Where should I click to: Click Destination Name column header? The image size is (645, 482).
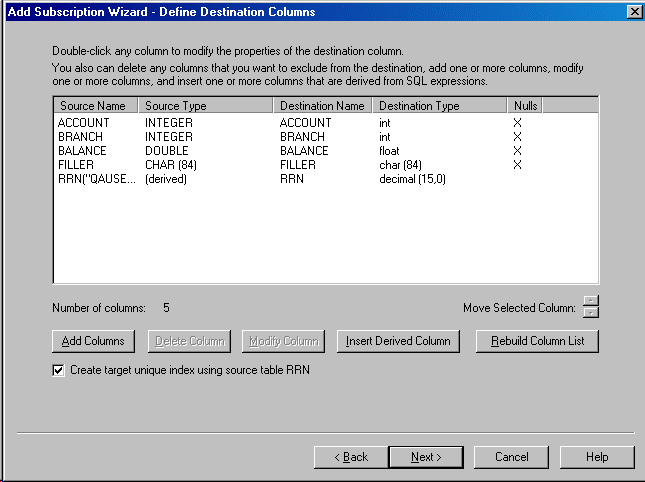(322, 105)
